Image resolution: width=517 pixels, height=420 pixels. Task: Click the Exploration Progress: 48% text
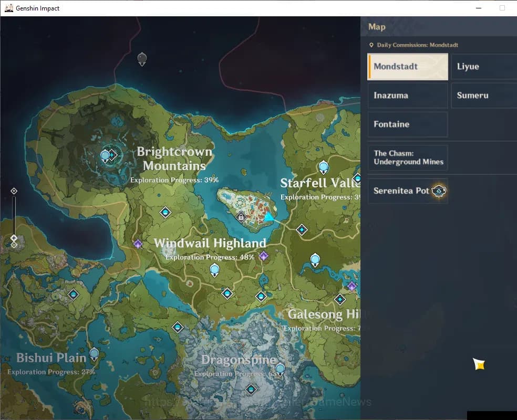(x=210, y=257)
